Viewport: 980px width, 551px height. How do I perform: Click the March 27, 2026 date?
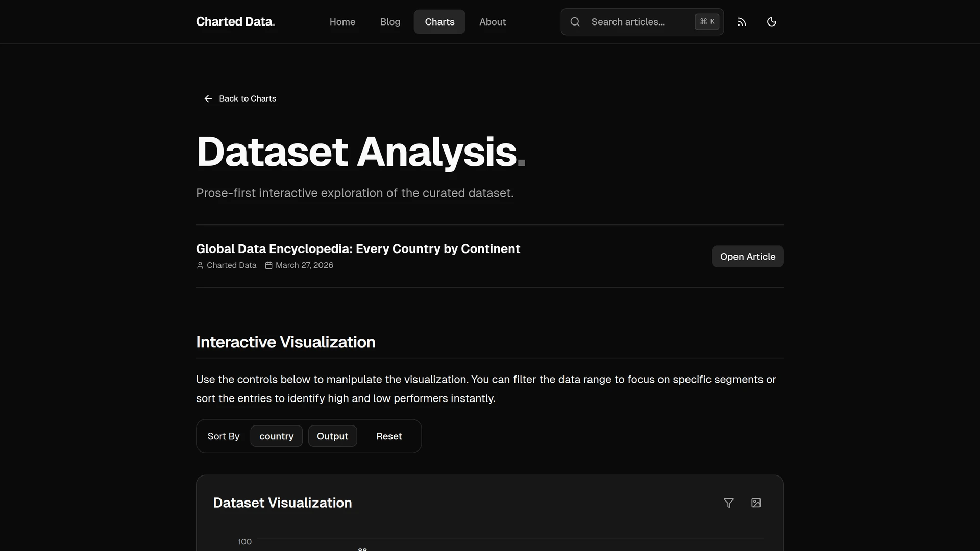coord(304,265)
